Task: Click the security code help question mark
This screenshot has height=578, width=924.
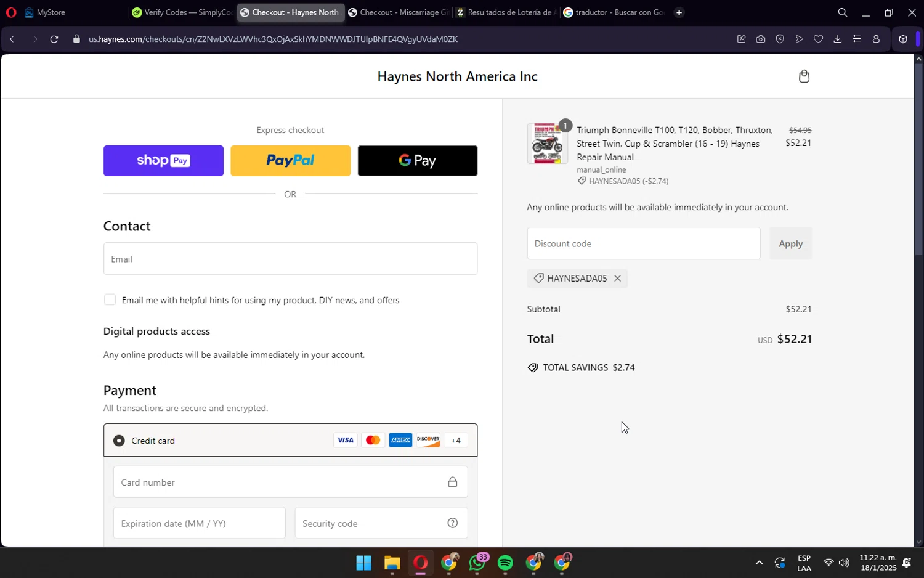Action: click(453, 523)
